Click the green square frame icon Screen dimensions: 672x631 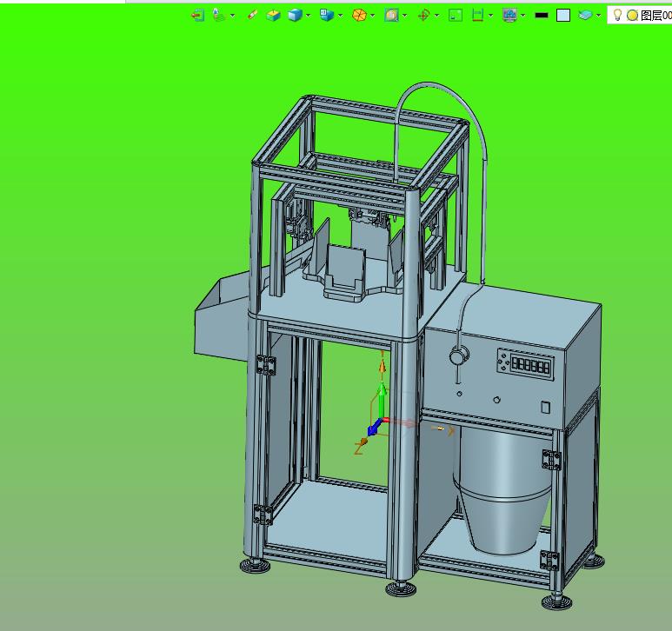tap(456, 16)
